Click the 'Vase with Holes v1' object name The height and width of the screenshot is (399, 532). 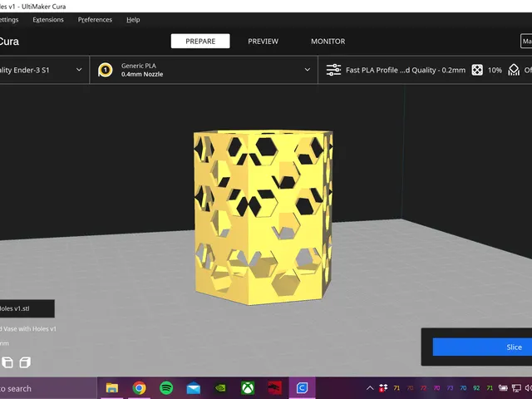point(30,329)
